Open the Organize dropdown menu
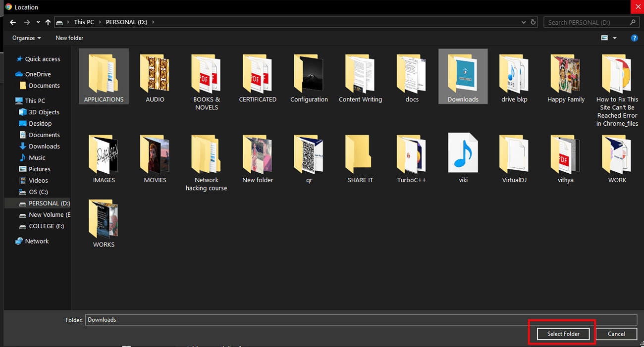Image resolution: width=644 pixels, height=347 pixels. pyautogui.click(x=27, y=38)
